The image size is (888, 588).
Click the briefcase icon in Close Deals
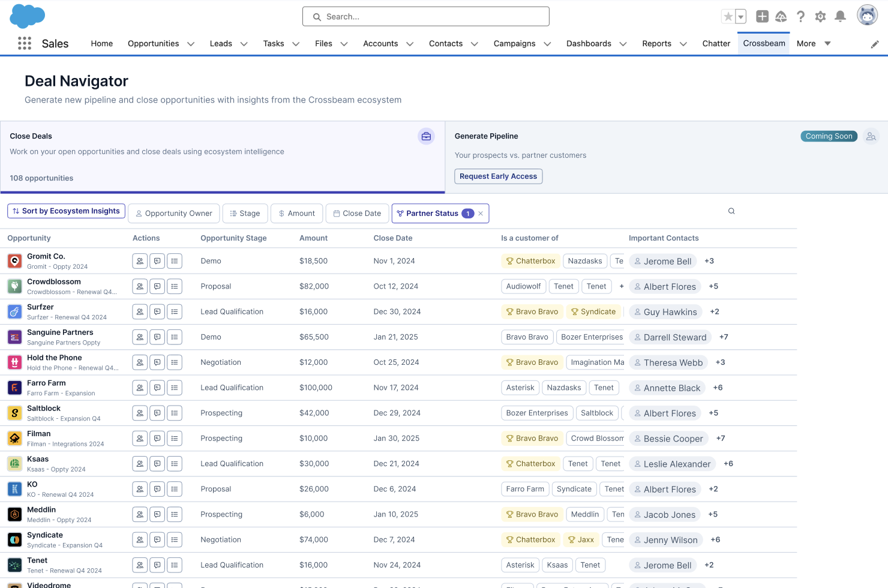pos(426,136)
